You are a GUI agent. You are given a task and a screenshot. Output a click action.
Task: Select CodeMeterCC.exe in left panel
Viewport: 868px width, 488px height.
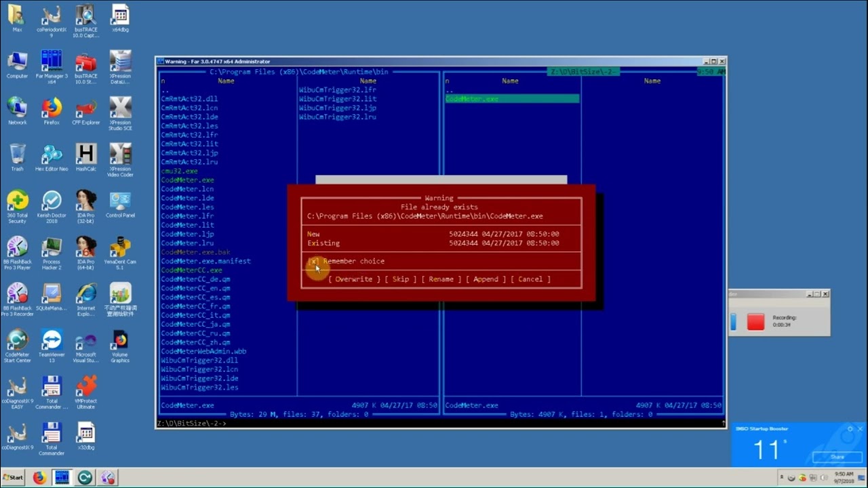pos(191,270)
